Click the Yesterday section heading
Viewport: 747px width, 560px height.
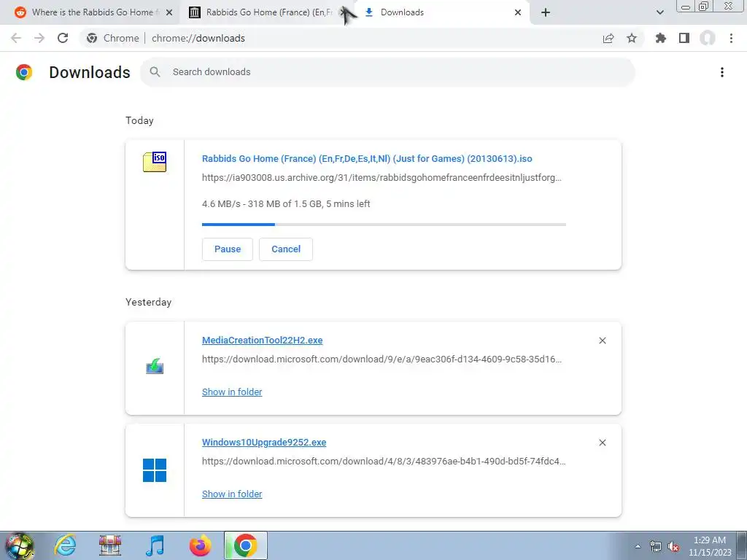pyautogui.click(x=149, y=302)
